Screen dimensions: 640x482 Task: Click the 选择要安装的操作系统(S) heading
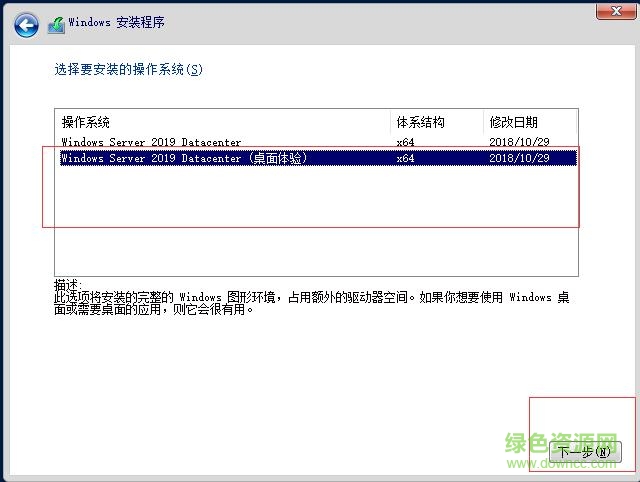[x=128, y=70]
